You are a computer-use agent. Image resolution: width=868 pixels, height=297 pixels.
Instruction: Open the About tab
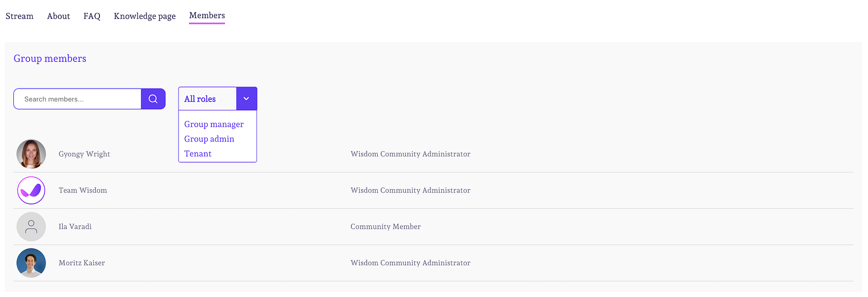(58, 16)
